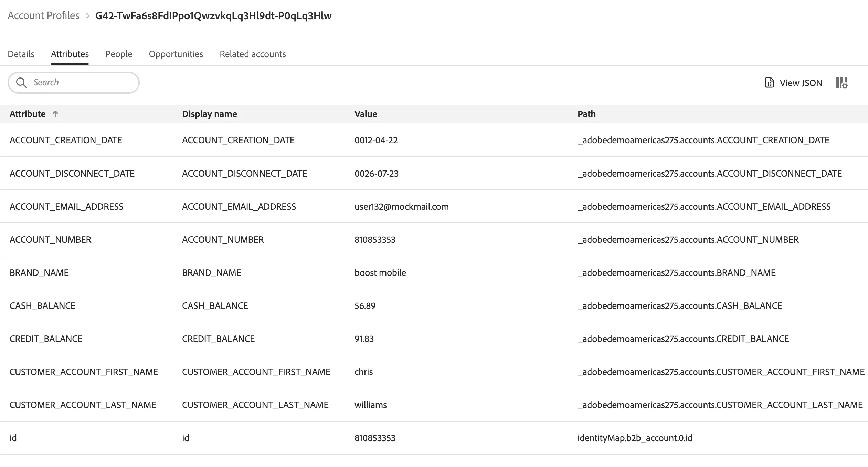Image resolution: width=868 pixels, height=467 pixels.
Task: Click the View JSON document icon
Action: (x=769, y=83)
